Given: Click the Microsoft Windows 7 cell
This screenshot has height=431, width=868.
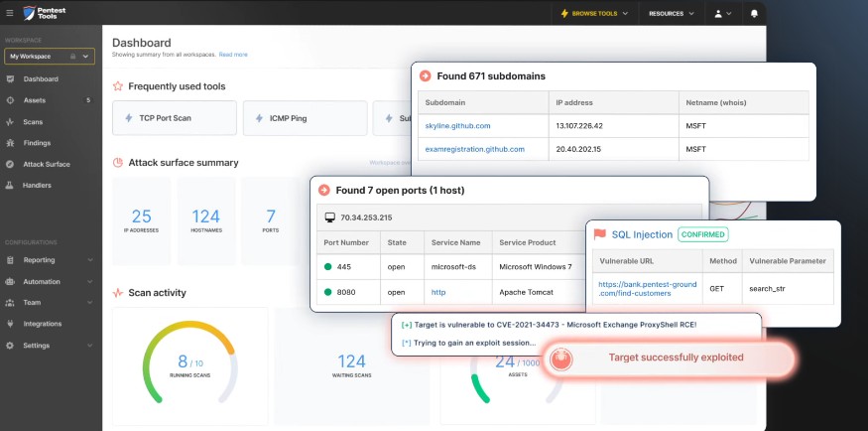Looking at the screenshot, I should point(536,266).
